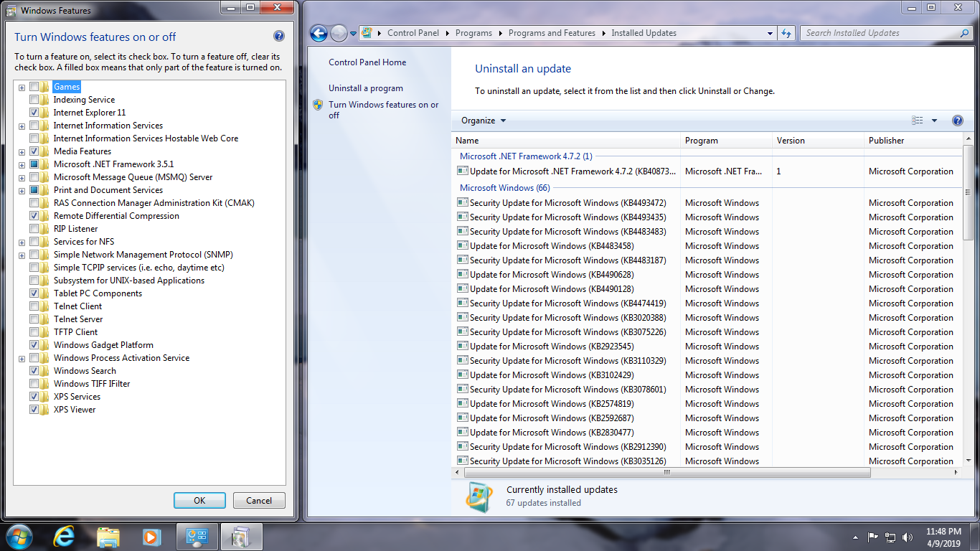Sort by the Version column header
Viewport: 980px width, 551px height.
pyautogui.click(x=818, y=141)
